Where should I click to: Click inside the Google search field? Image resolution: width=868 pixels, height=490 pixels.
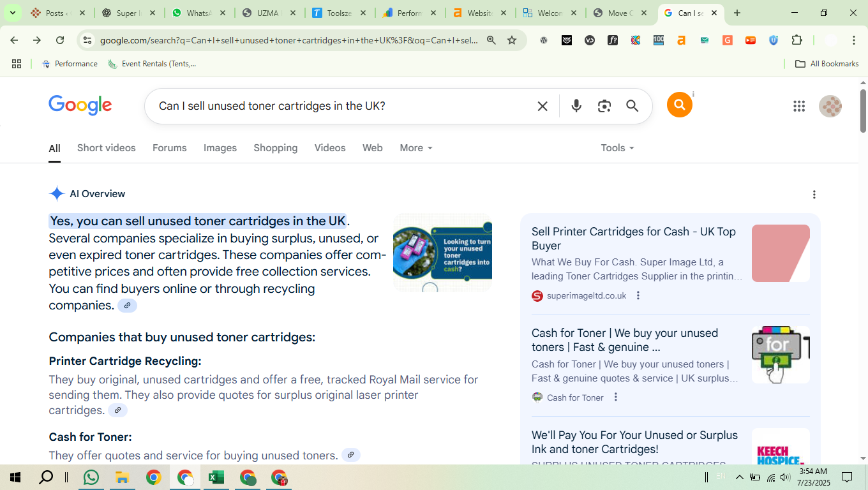338,106
